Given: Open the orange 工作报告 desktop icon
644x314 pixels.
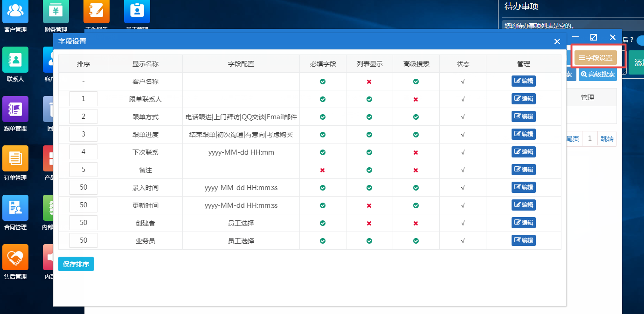Looking at the screenshot, I should pyautogui.click(x=97, y=12).
